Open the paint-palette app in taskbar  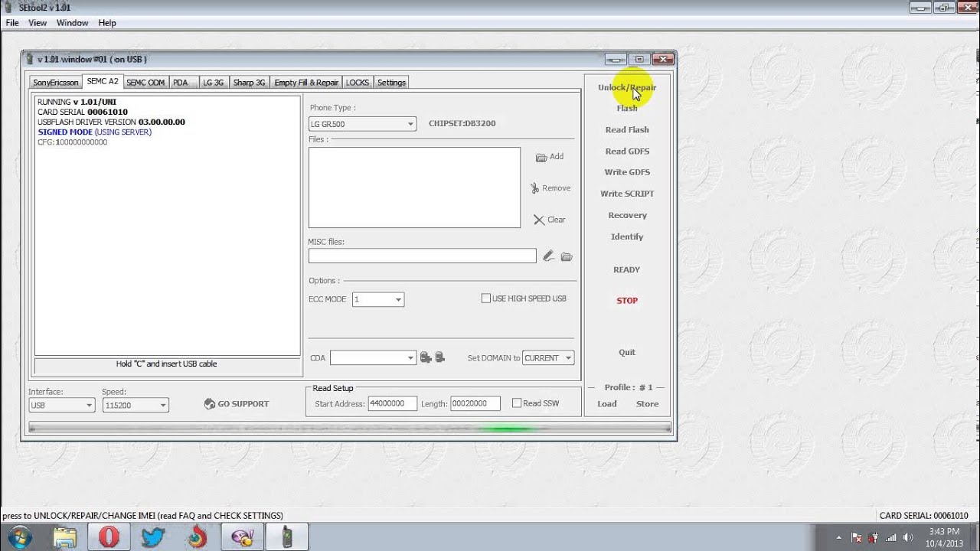click(243, 537)
